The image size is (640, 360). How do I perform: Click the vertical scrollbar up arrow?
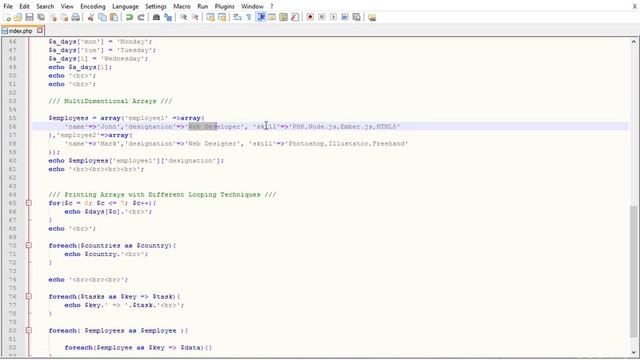click(633, 42)
